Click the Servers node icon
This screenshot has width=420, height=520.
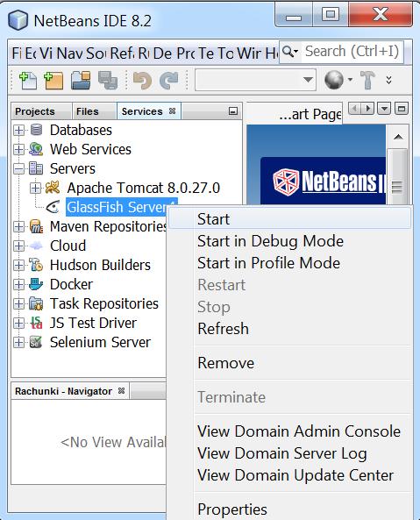pos(36,168)
